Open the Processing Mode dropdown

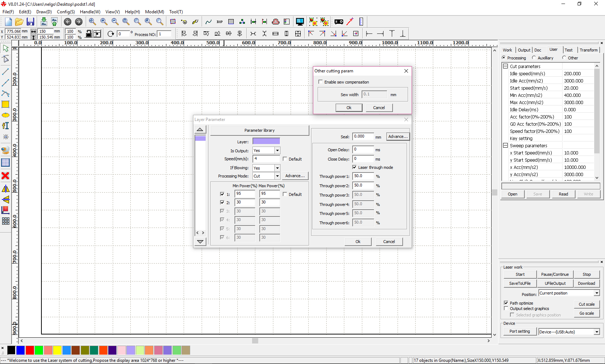click(x=277, y=176)
